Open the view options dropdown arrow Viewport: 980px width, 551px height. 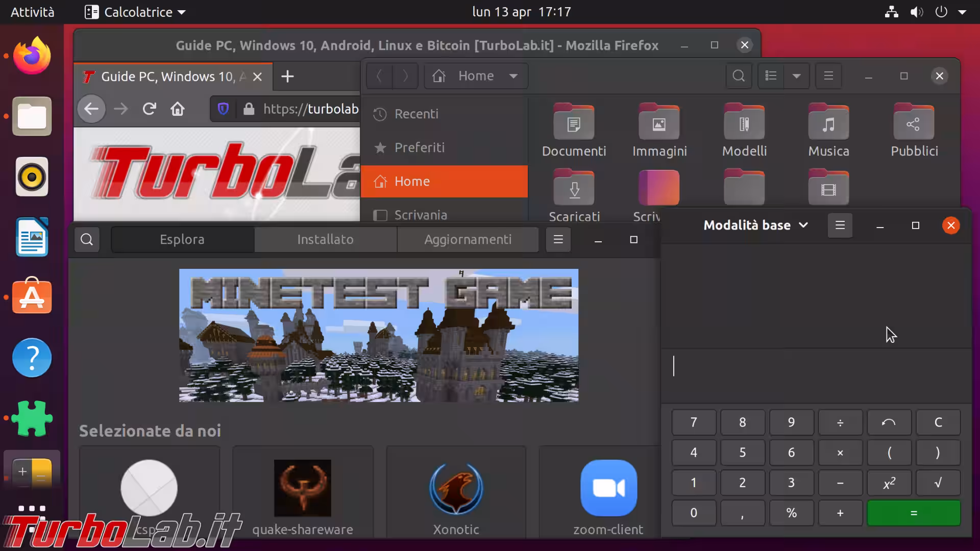[796, 76]
